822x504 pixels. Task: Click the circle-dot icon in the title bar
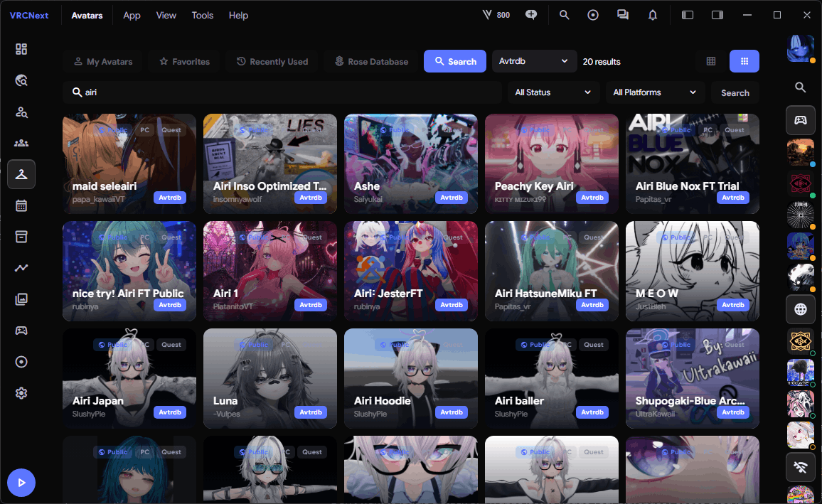(593, 15)
